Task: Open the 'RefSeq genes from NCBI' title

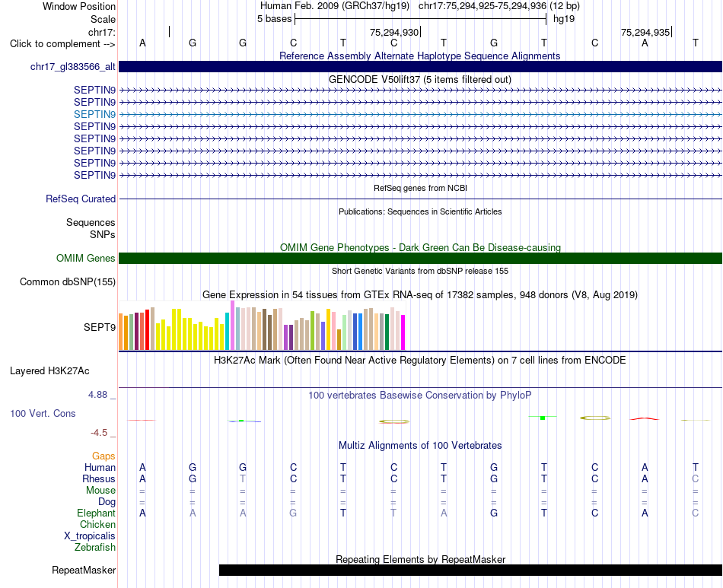Action: [420, 188]
